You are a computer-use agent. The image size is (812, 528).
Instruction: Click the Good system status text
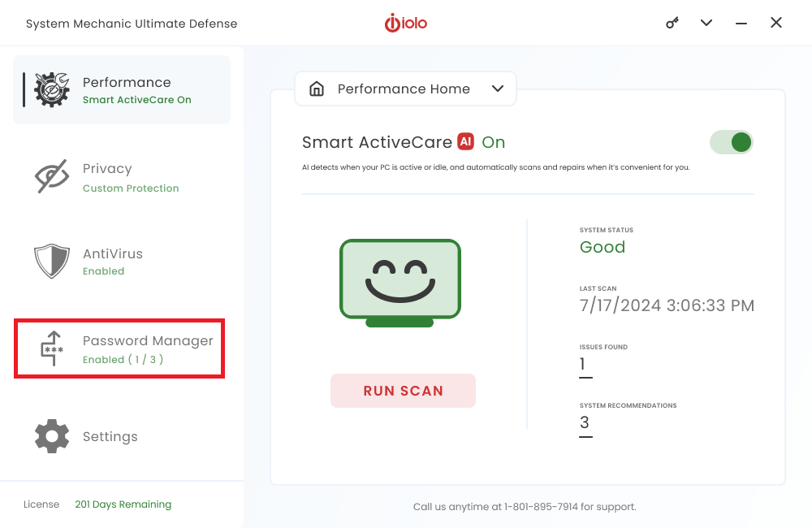603,247
